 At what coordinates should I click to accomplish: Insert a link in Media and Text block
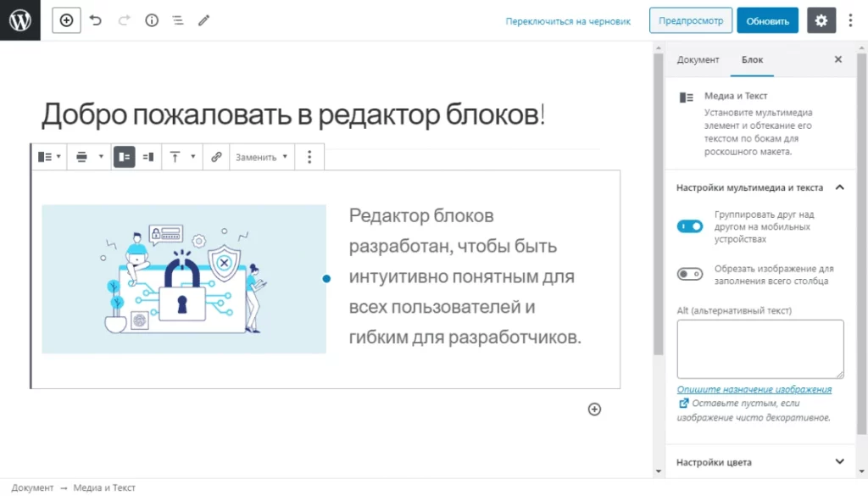[215, 157]
